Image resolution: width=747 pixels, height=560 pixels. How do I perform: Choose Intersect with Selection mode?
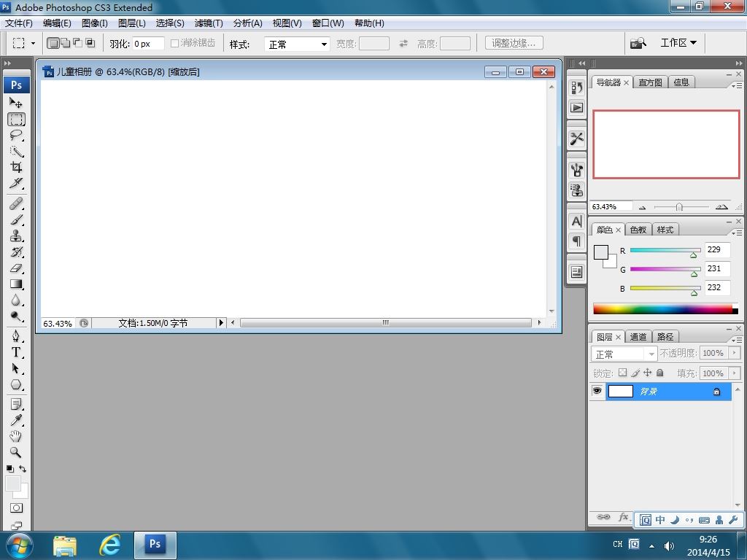(90, 43)
